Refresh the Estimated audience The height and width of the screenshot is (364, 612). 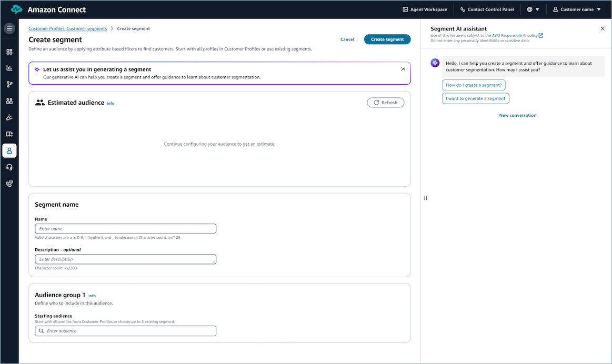[386, 102]
